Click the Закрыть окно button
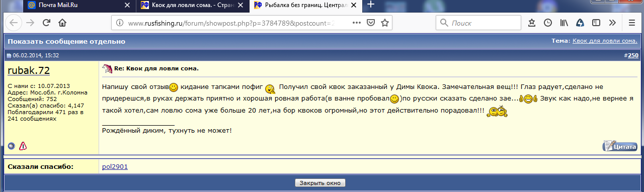This screenshot has width=644, height=192. [x=320, y=182]
